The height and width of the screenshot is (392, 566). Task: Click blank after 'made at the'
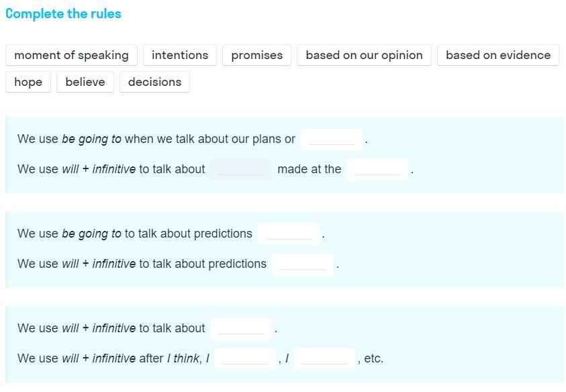click(377, 169)
